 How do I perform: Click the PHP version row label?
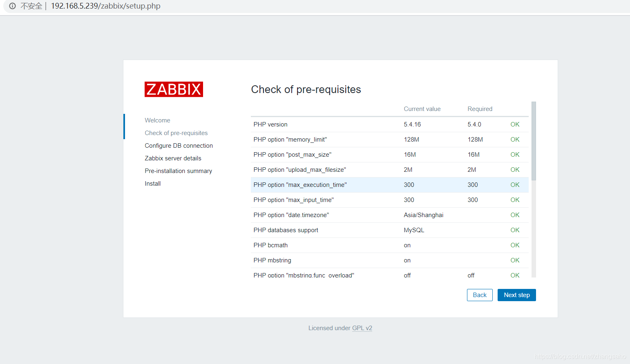tap(270, 124)
